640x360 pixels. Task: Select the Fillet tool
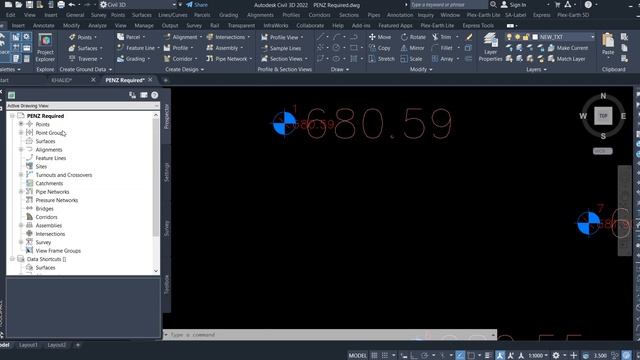coord(442,48)
